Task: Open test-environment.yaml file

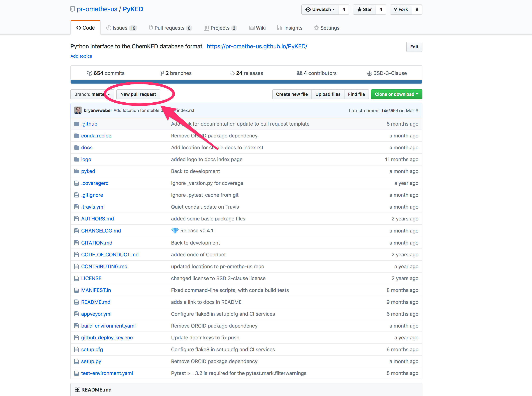Action: (x=107, y=373)
